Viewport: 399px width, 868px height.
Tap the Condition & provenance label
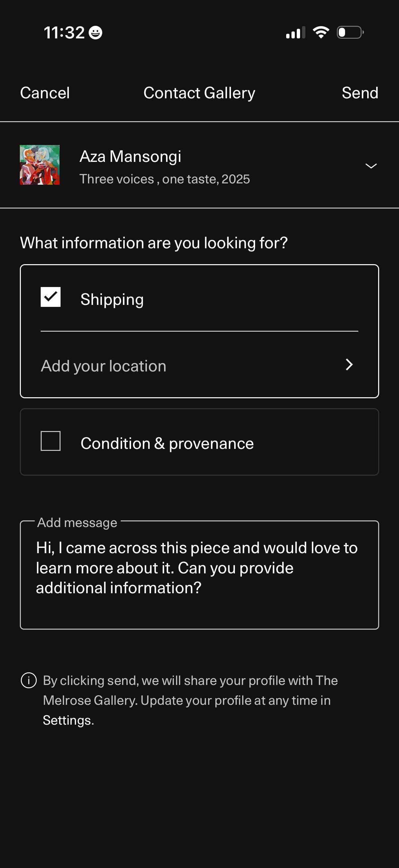tap(167, 444)
